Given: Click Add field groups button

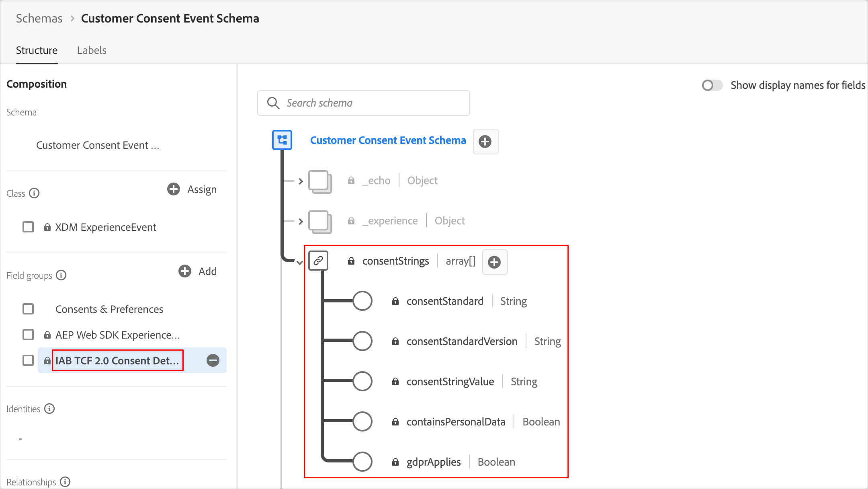Looking at the screenshot, I should click(x=198, y=271).
